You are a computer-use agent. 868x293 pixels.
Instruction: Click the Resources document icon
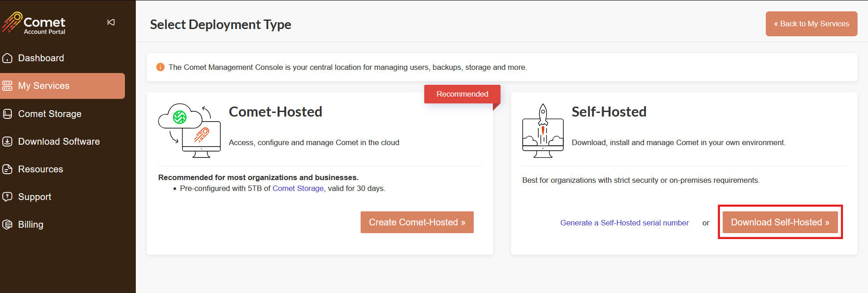[x=7, y=169]
